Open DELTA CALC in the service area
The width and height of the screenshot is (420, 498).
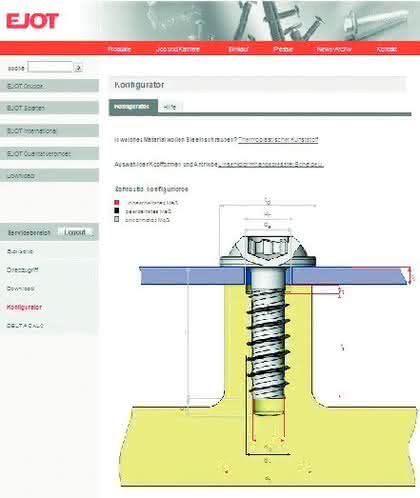coord(25,325)
